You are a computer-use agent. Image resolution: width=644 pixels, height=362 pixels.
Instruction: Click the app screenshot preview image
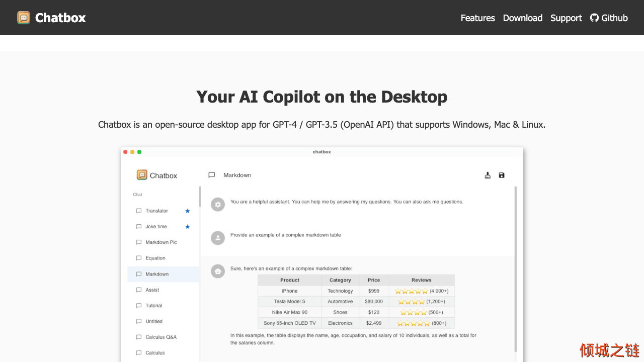[322, 254]
